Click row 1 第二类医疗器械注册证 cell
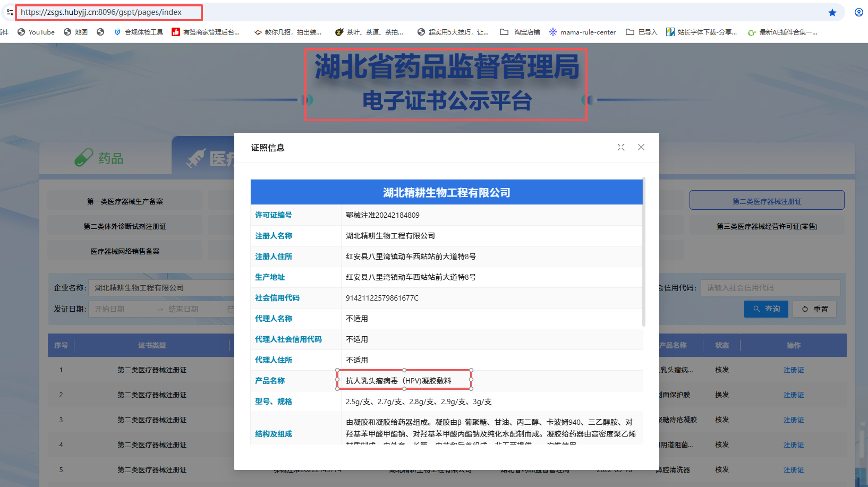The image size is (868, 487). tap(152, 370)
